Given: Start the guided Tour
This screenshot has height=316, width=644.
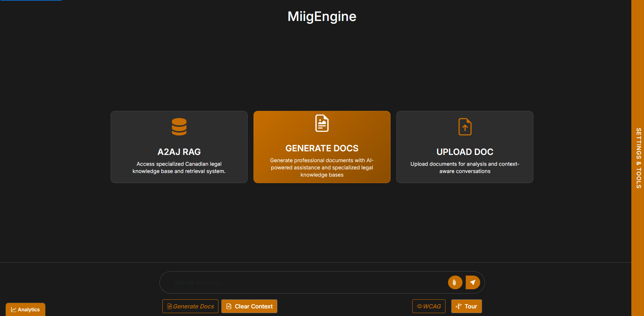Looking at the screenshot, I should click(x=466, y=306).
